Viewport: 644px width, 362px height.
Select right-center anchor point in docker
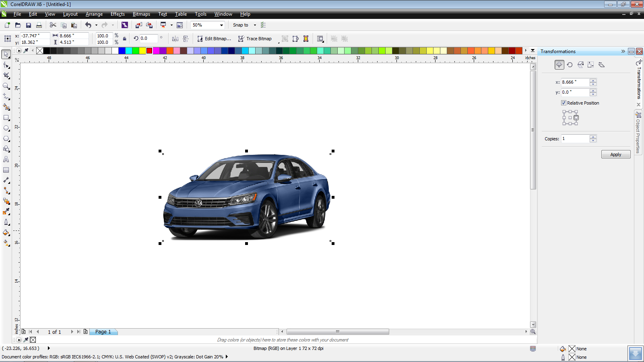tap(576, 118)
